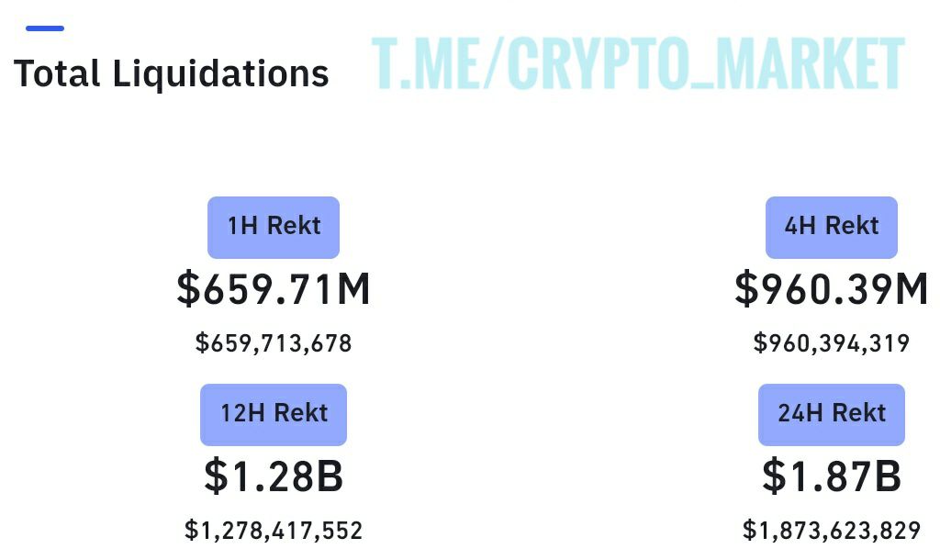Select the exact figure $659,713,678
This screenshot has width=940, height=560.
pos(274,343)
